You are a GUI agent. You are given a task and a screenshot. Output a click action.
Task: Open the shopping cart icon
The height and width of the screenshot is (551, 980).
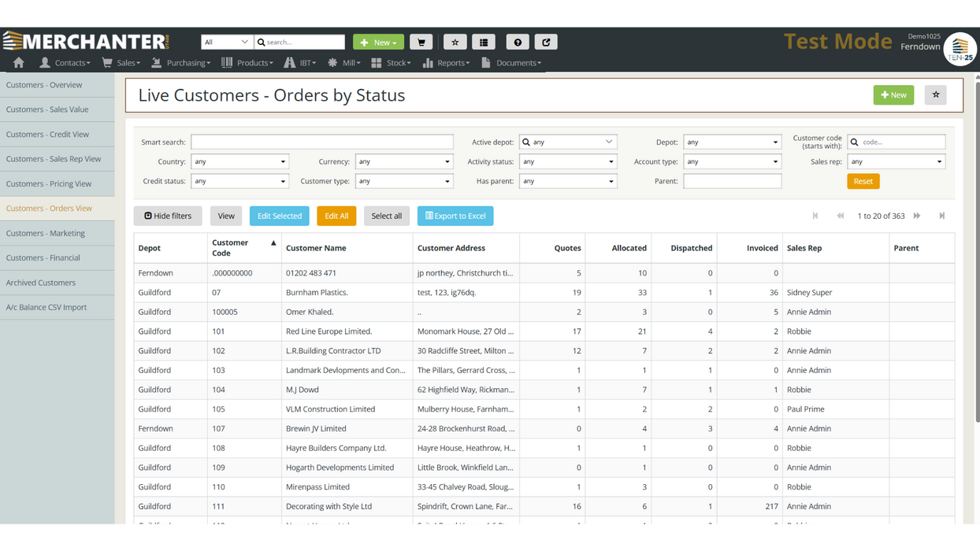click(x=421, y=42)
